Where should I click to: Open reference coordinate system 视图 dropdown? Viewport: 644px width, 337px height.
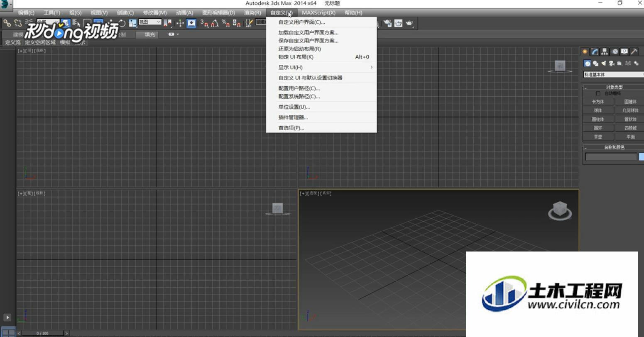(x=150, y=22)
